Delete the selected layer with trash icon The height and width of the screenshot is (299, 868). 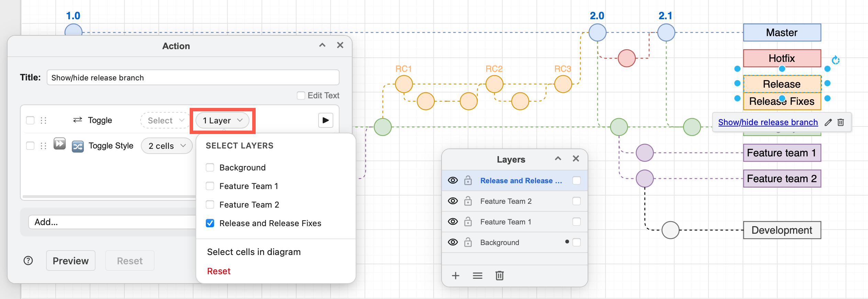coord(500,276)
